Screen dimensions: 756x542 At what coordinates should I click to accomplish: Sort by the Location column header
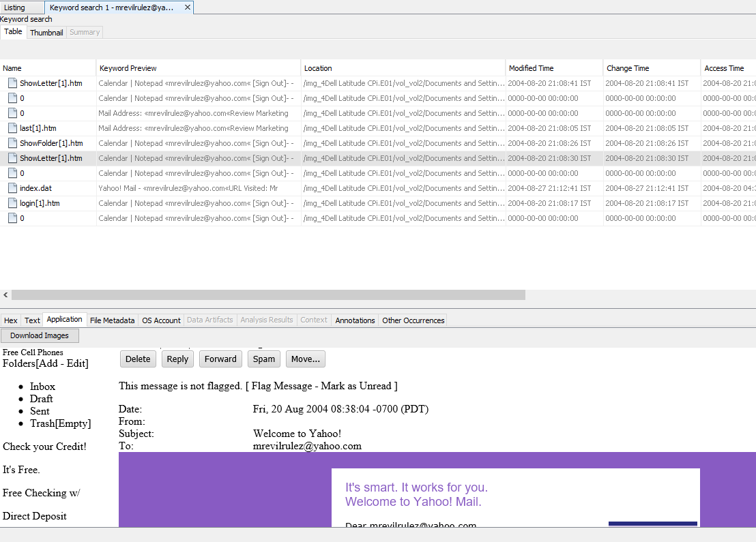403,68
